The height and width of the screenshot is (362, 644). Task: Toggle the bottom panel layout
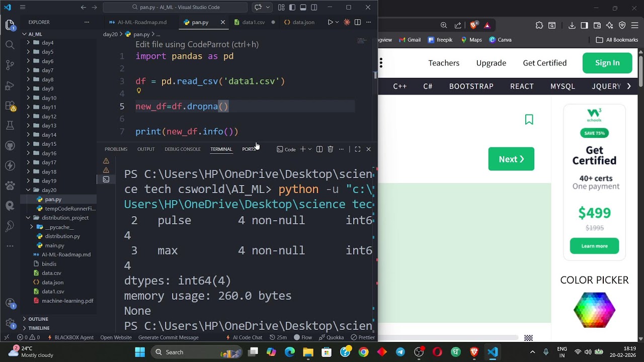(303, 7)
